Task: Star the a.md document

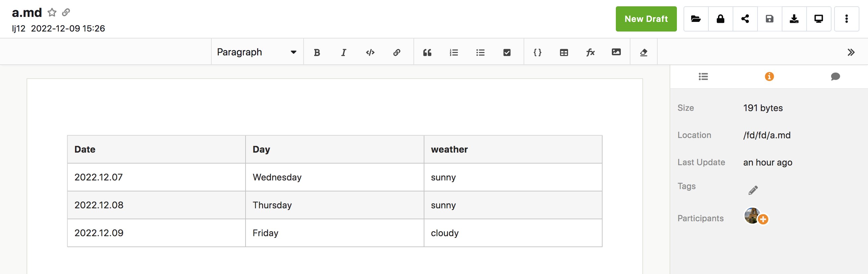Action: click(52, 13)
